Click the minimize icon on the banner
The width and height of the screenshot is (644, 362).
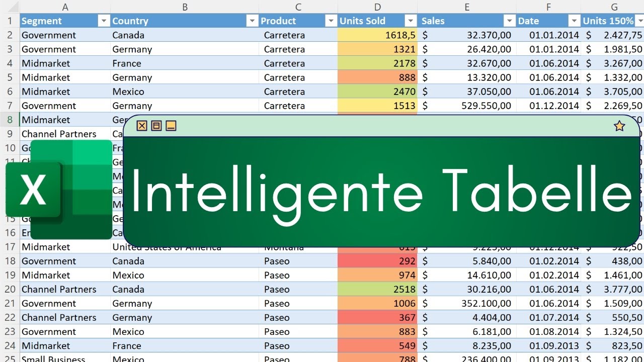[171, 126]
